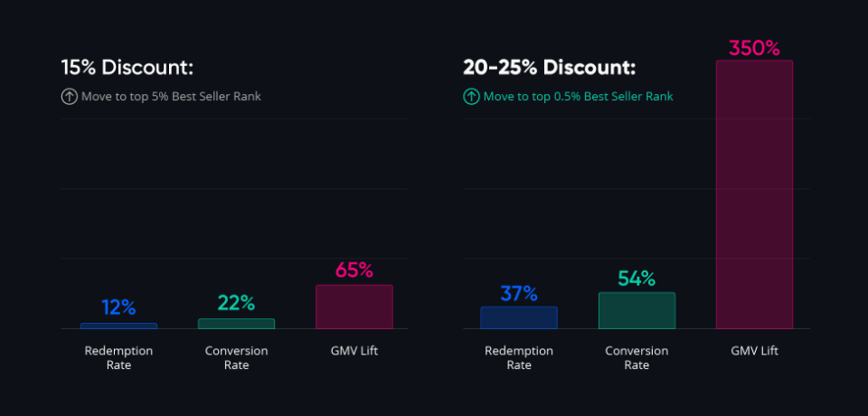Screen dimensions: 868x416
Task: Click the 15% Discount heading
Action: click(127, 68)
